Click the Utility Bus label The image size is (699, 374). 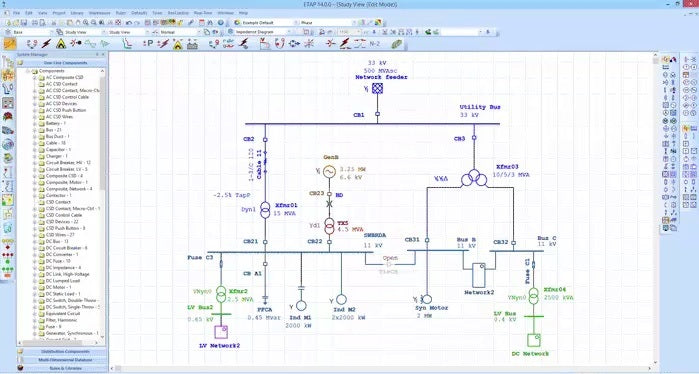coord(480,107)
